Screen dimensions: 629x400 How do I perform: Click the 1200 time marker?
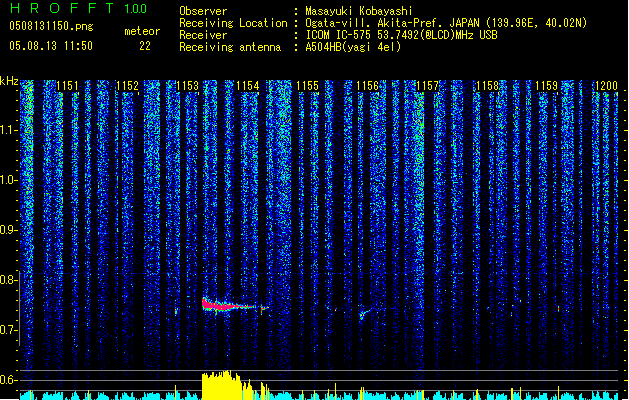coord(606,86)
